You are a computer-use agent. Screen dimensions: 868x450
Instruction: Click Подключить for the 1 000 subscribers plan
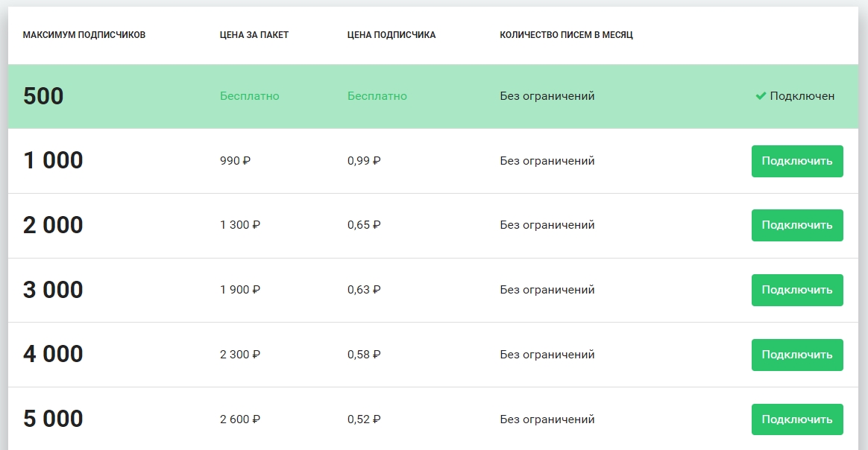point(797,162)
